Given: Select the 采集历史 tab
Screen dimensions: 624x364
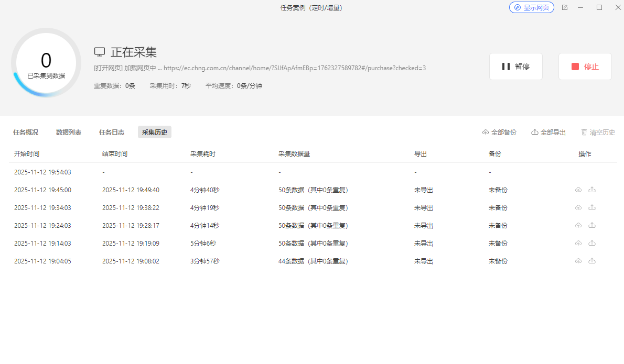Looking at the screenshot, I should [x=155, y=133].
